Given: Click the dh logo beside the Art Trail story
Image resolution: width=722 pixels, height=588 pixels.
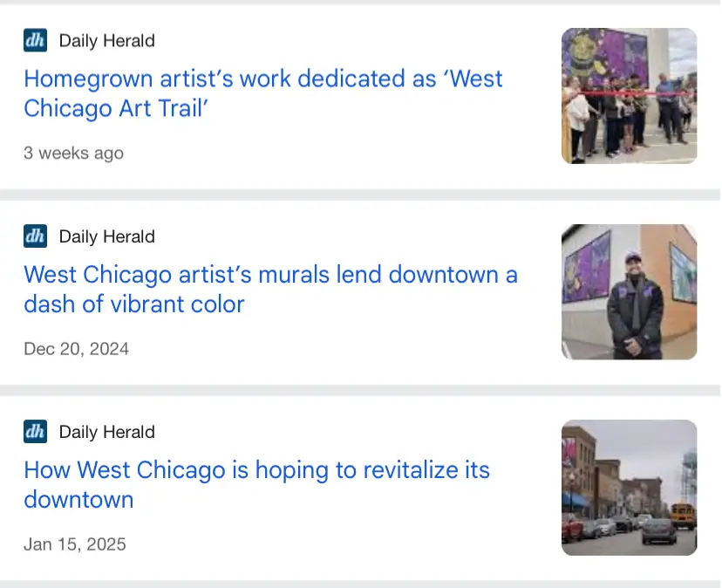Looking at the screenshot, I should [x=35, y=40].
